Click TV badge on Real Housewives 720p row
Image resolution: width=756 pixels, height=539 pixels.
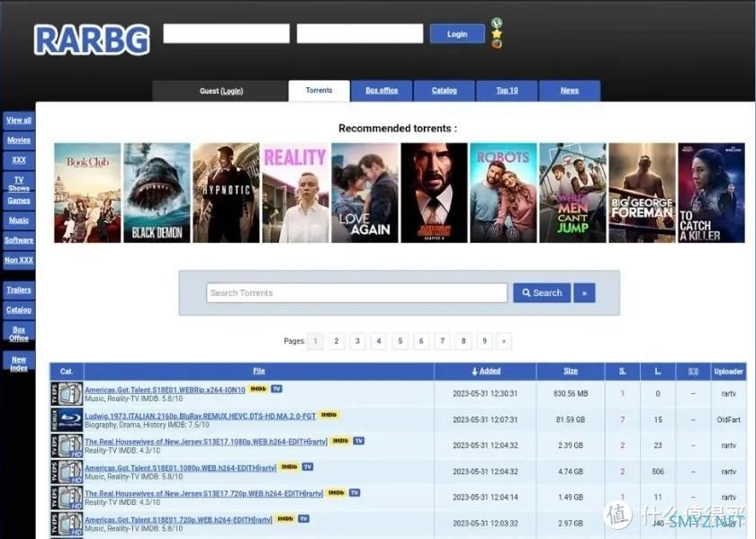(355, 493)
